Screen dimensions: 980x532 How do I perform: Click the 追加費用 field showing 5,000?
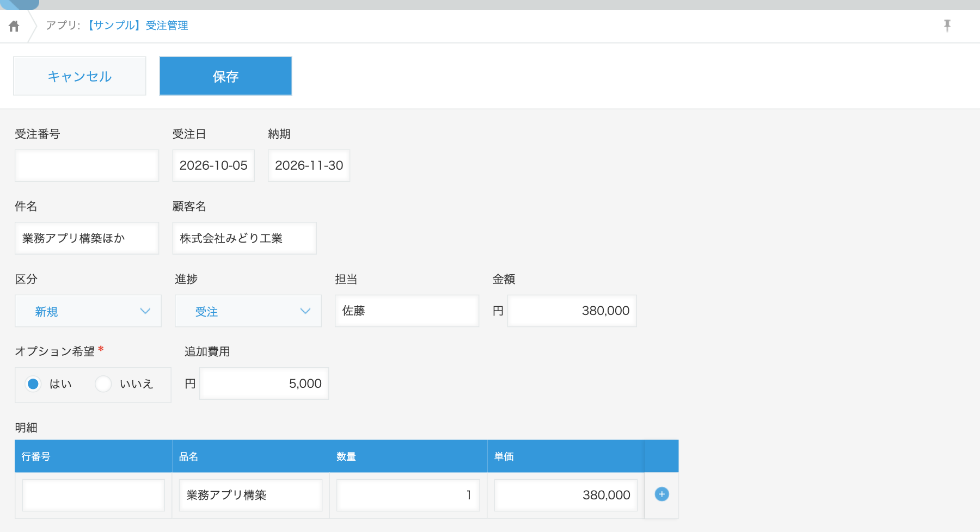(264, 383)
